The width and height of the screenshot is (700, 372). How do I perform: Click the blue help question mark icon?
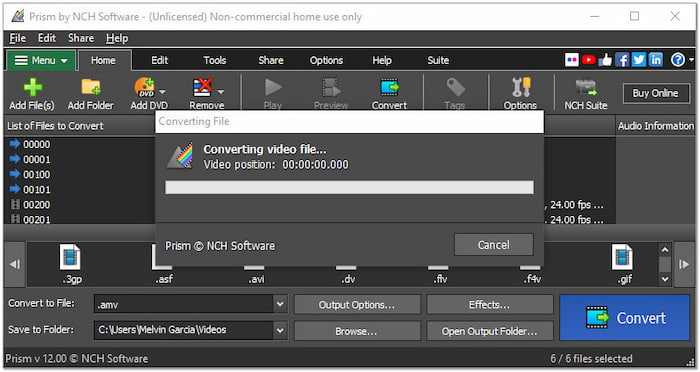tap(678, 59)
